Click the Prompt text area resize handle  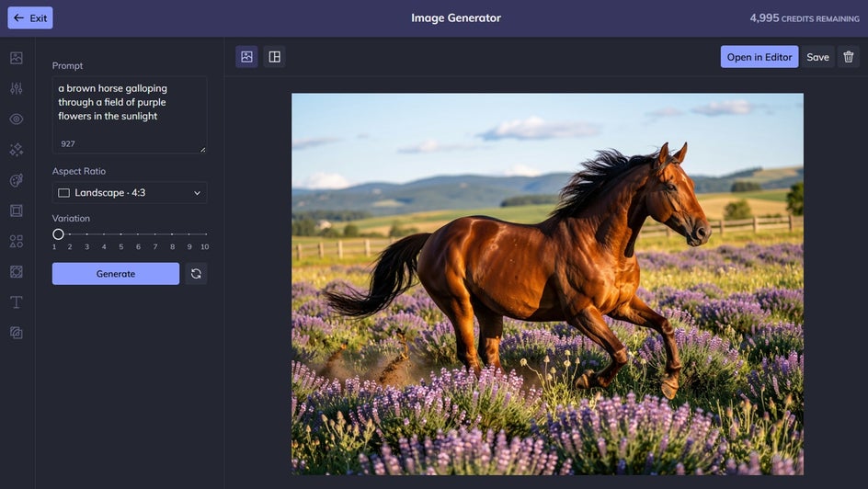click(x=202, y=149)
